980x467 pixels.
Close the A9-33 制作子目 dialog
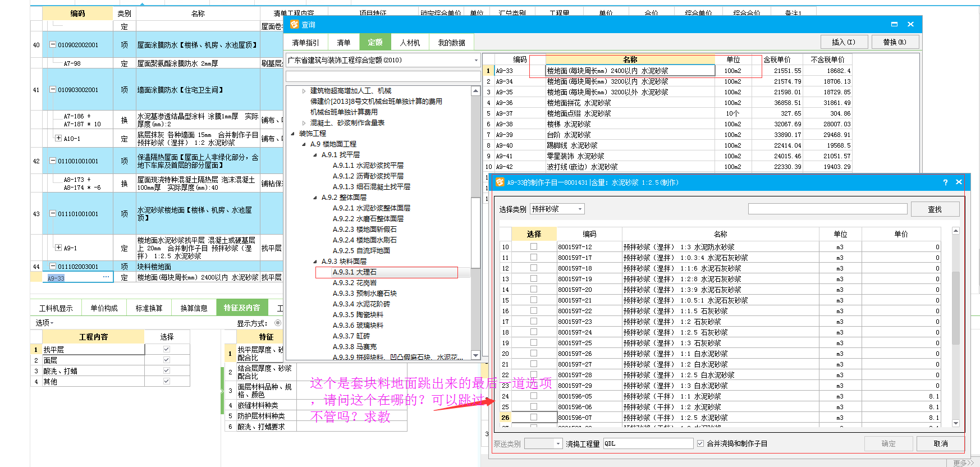tap(959, 182)
